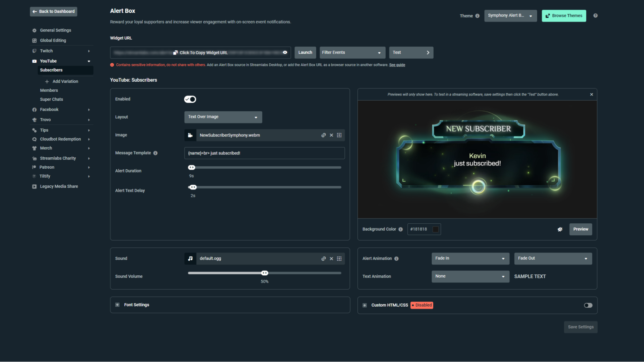The image size is (644, 362).
Task: Remove the default.ogg sound file
Action: pos(331,259)
